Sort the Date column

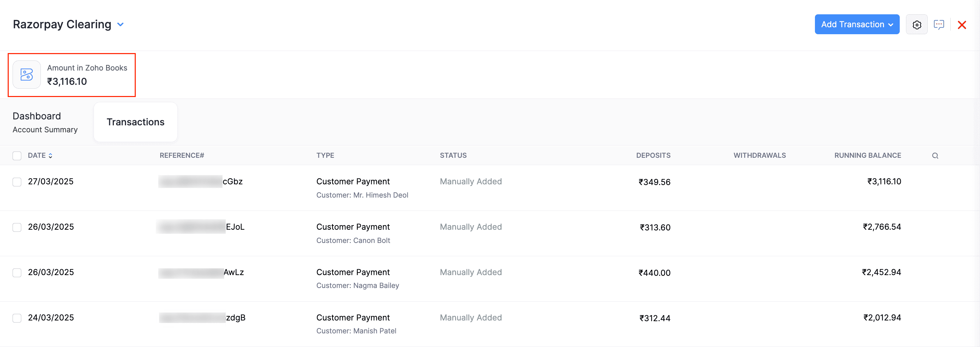(40, 155)
